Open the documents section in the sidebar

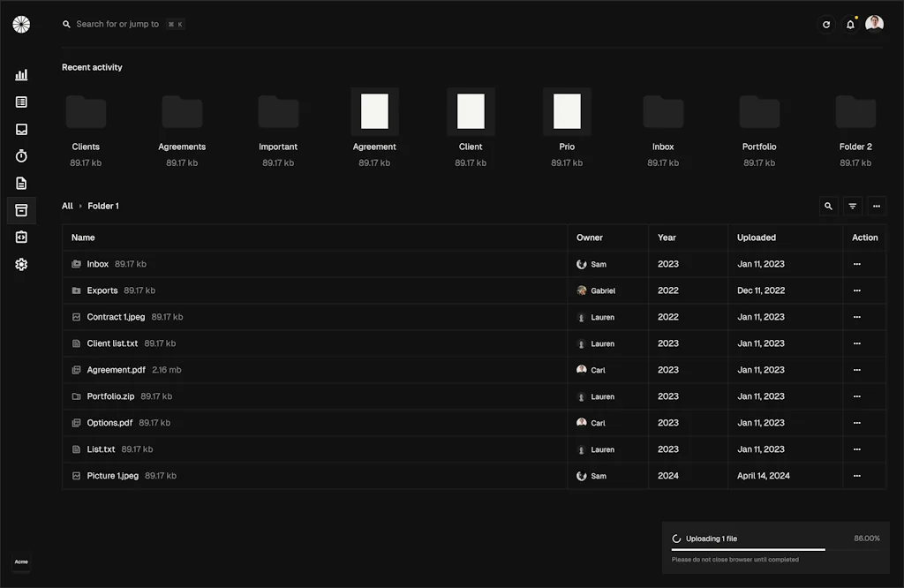[x=21, y=183]
